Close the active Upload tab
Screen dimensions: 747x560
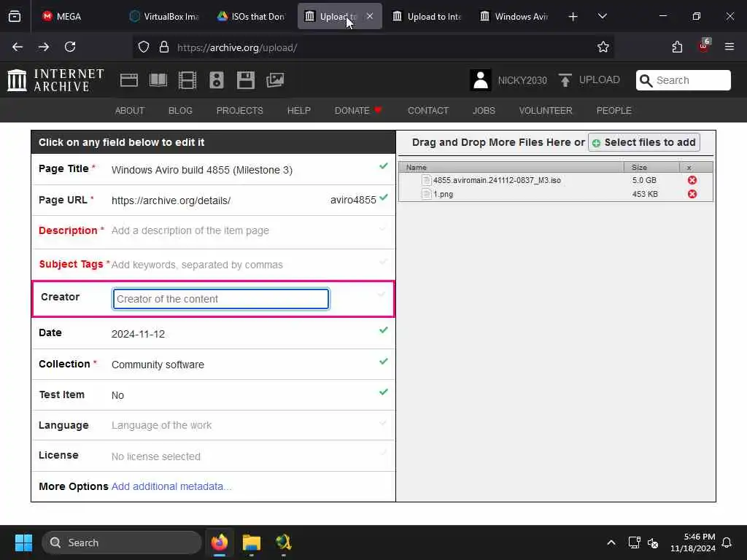click(370, 16)
